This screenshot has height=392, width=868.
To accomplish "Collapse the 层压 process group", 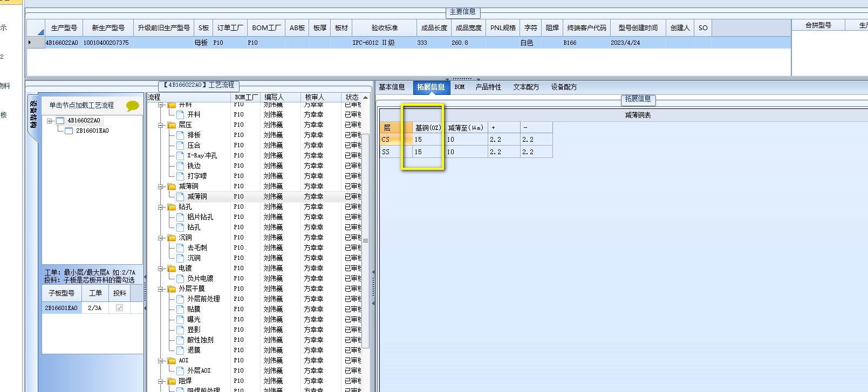I will click(161, 125).
